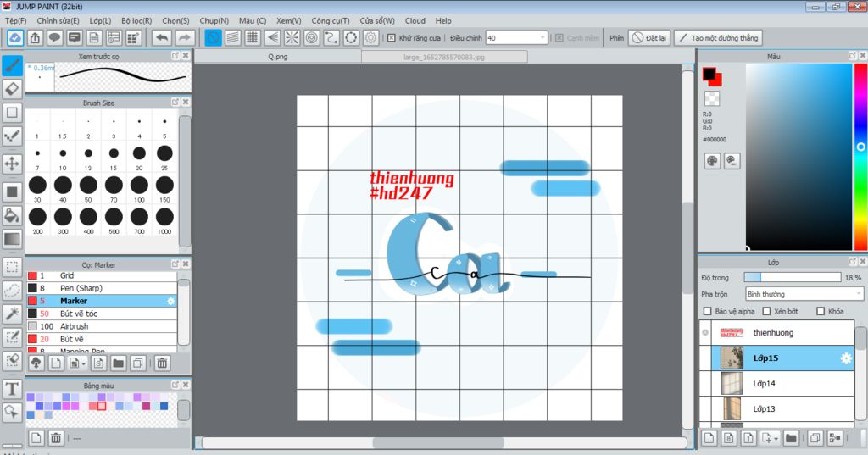The image size is (868, 455).
Task: Click Đặt lại button
Action: click(650, 37)
